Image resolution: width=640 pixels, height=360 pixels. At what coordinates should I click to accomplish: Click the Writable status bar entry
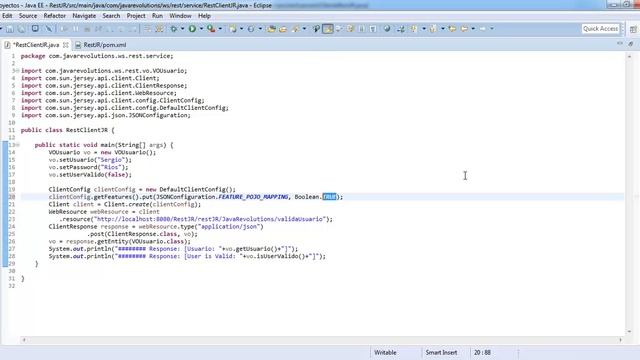385,352
